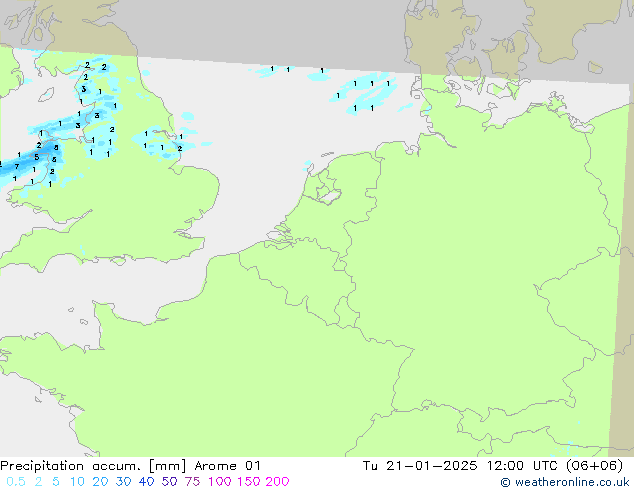The height and width of the screenshot is (490, 634).
Task: Click the 75 value in the color legend
Action: point(192,482)
